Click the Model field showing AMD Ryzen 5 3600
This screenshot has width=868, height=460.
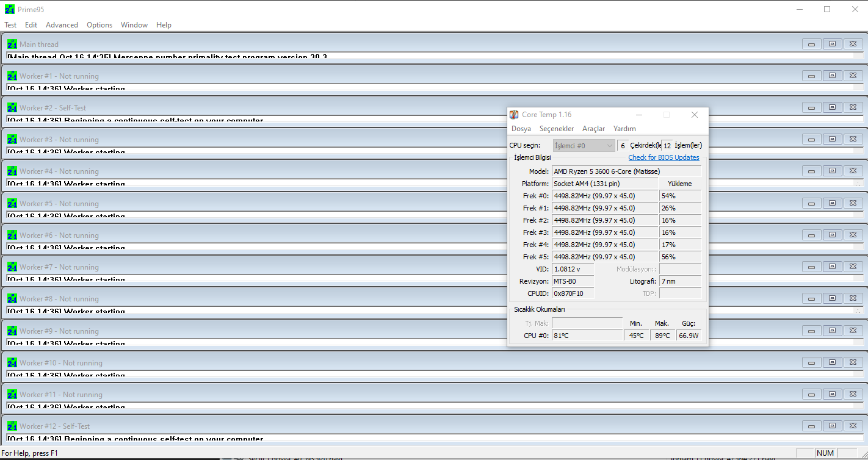point(626,171)
